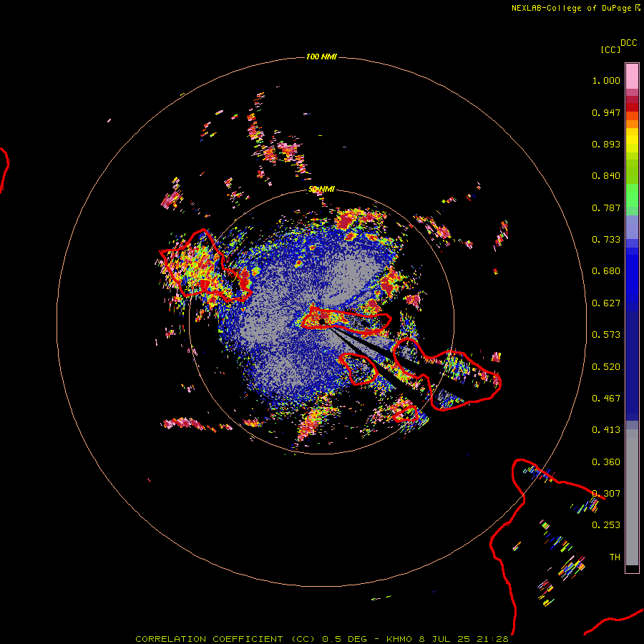
Task: Click the 0.680 color scale label
Action: tap(606, 271)
